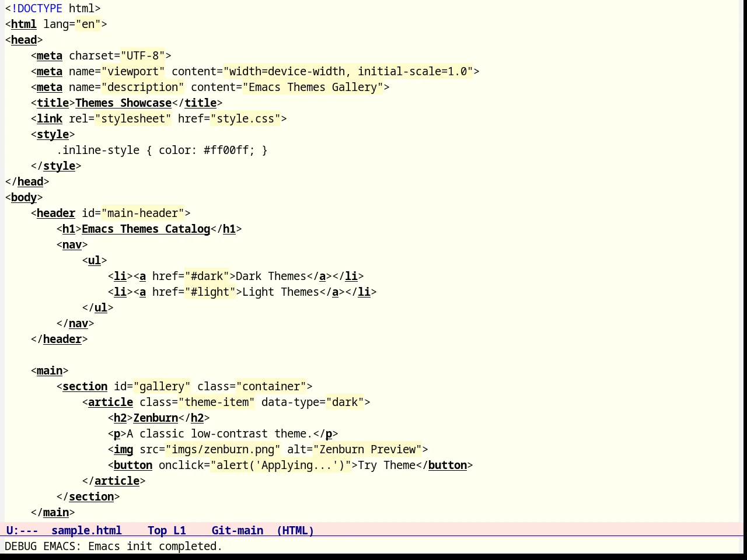The image size is (747, 560).
Task: Click the opening nav tag
Action: click(x=72, y=244)
